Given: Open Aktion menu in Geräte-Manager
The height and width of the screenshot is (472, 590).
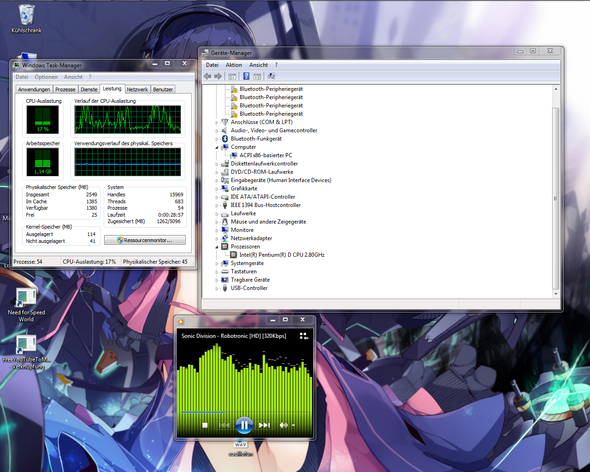Looking at the screenshot, I should [x=234, y=65].
